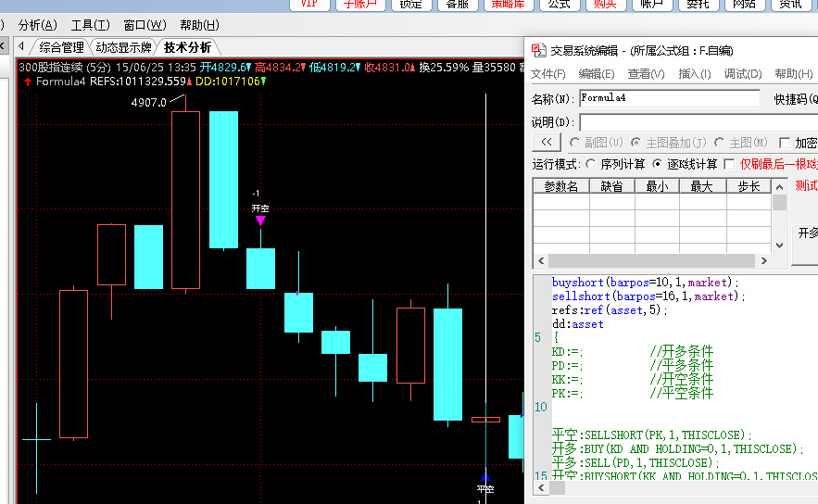The height and width of the screenshot is (504, 818).
Task: Open the 调试(D) menu in formula editor
Action: pyautogui.click(x=742, y=74)
